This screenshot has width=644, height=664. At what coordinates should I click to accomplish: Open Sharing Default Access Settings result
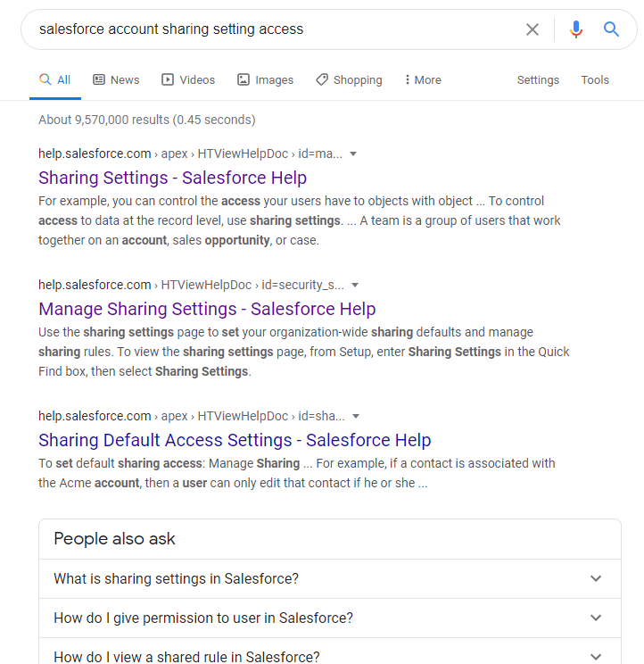pos(235,440)
